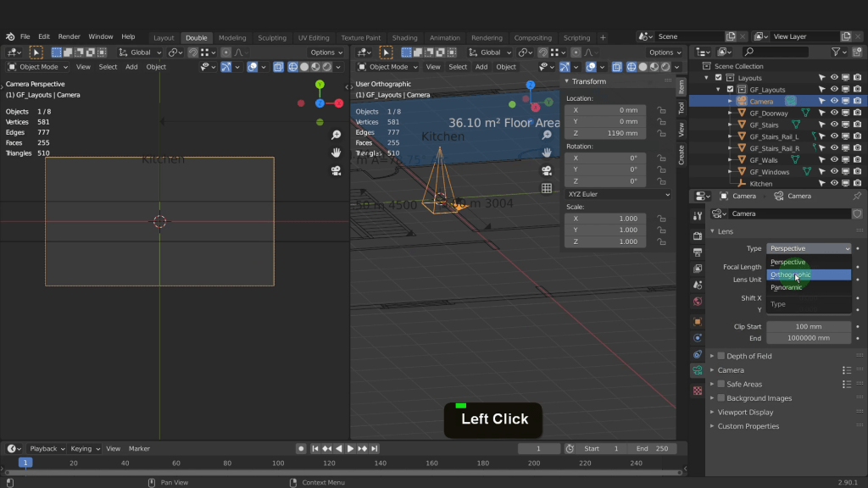Viewport: 868px width, 488px height.
Task: Toggle camera view icon in the right viewport
Action: [x=547, y=170]
